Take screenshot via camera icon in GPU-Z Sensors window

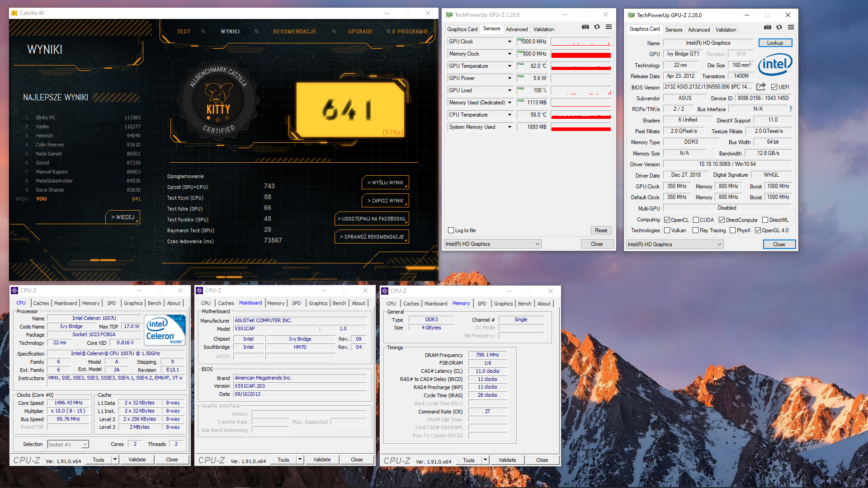[x=585, y=27]
